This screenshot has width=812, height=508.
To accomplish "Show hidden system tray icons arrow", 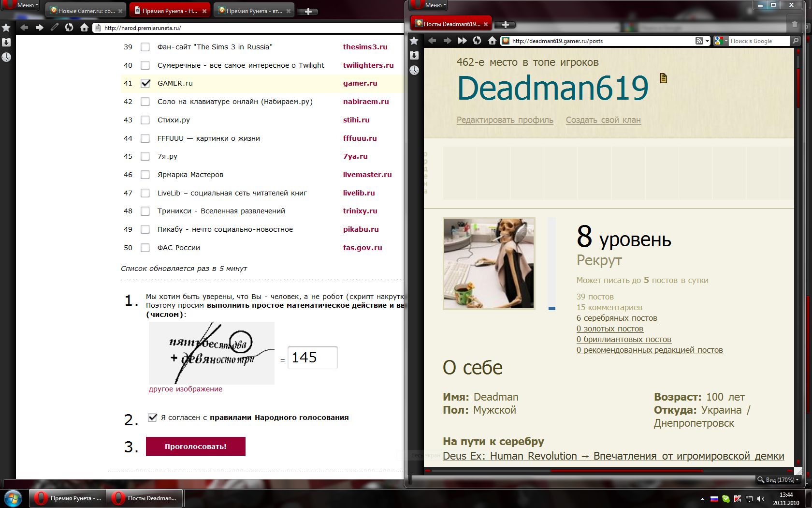I will pos(702,499).
